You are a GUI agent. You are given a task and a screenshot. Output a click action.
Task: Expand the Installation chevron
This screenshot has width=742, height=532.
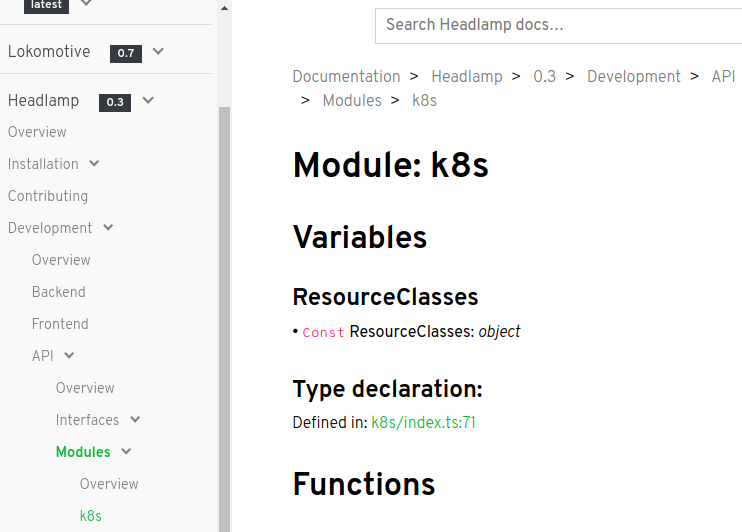94,164
